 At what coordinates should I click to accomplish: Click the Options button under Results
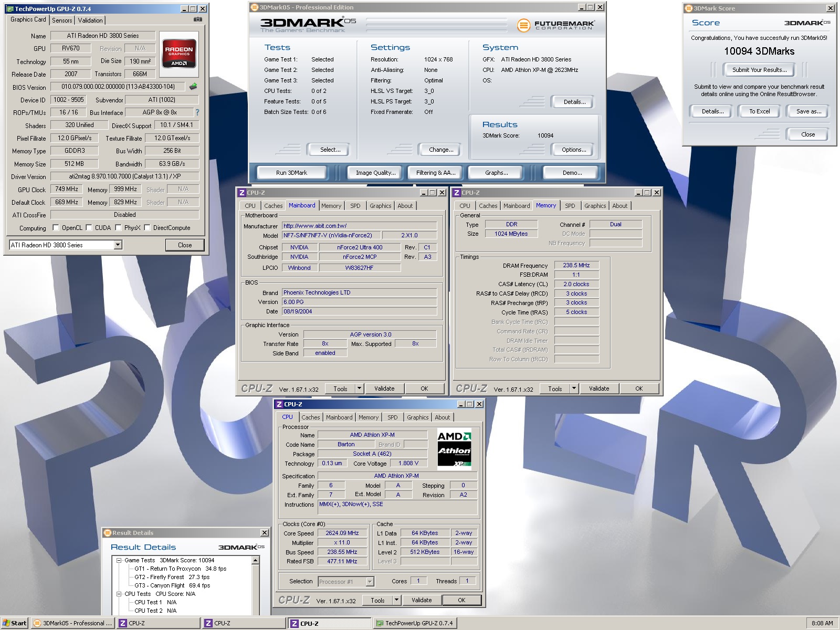[574, 150]
